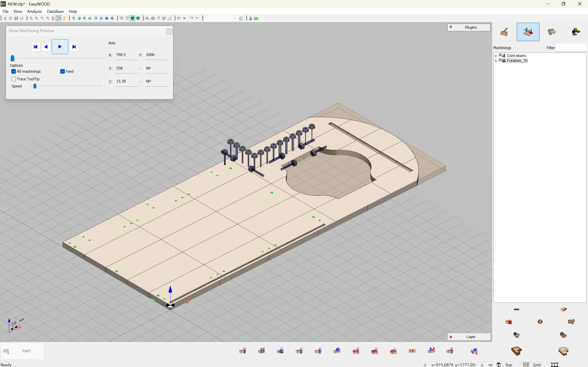Select the Part1 tab

[22, 351]
